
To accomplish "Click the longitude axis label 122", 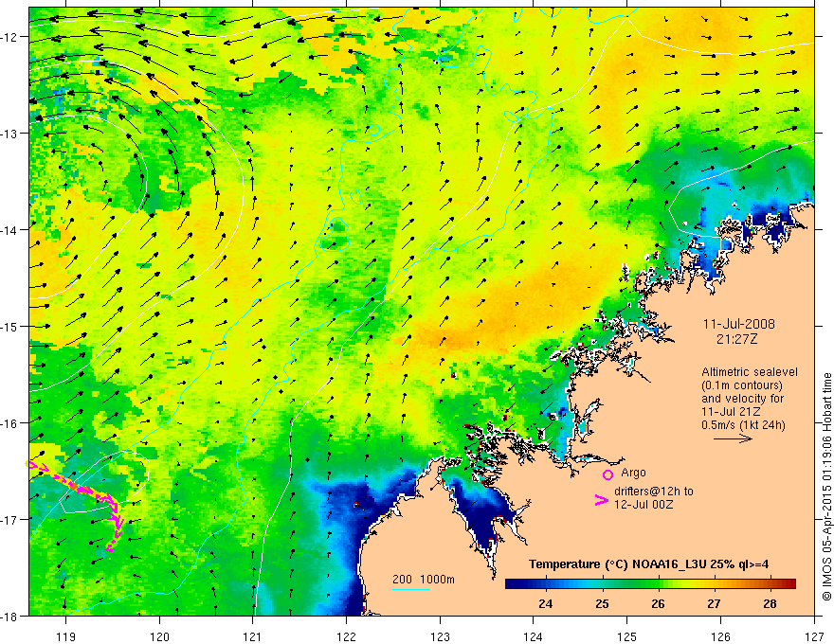I will pos(346,636).
